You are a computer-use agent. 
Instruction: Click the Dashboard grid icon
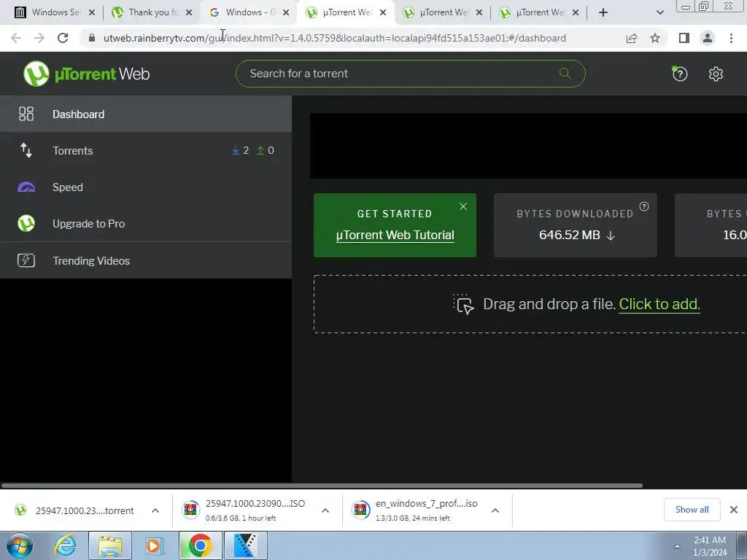pyautogui.click(x=26, y=114)
